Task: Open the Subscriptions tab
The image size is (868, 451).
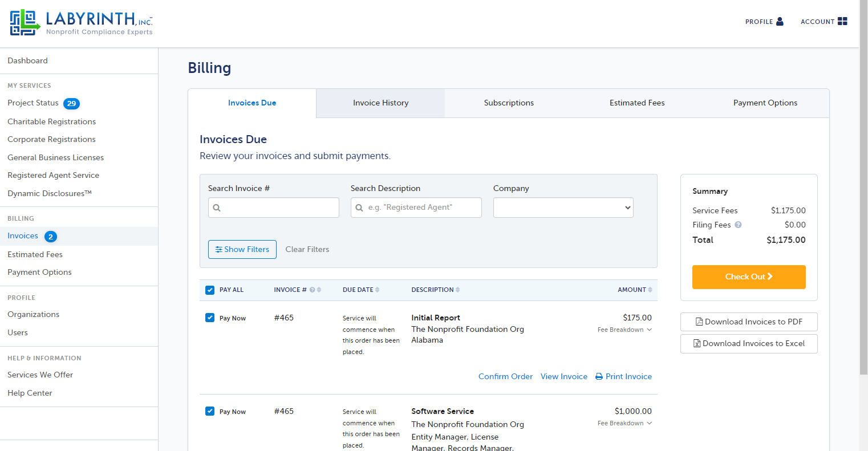Action: pos(509,103)
